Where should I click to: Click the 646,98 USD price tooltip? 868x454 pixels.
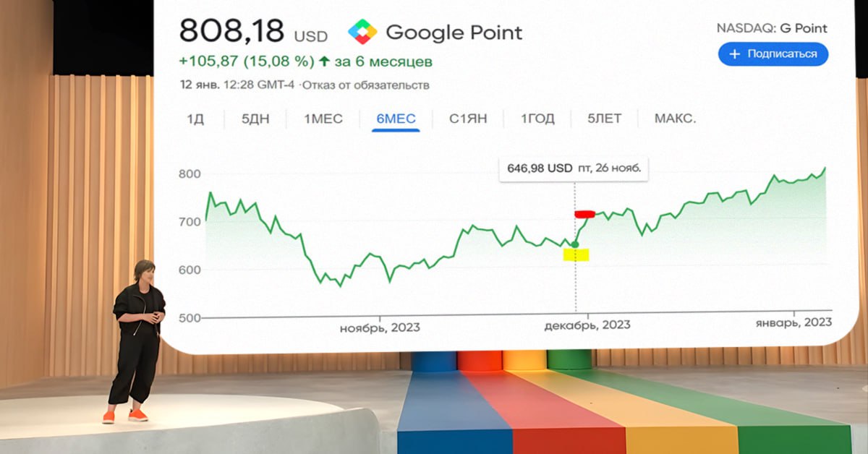coord(574,168)
